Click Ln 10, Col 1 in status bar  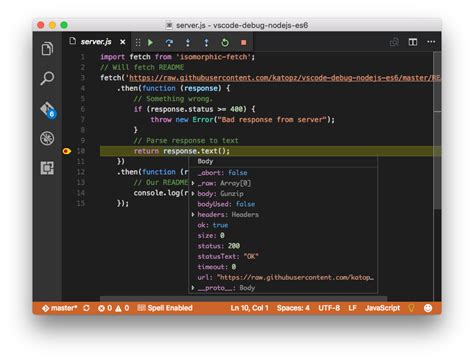point(249,308)
